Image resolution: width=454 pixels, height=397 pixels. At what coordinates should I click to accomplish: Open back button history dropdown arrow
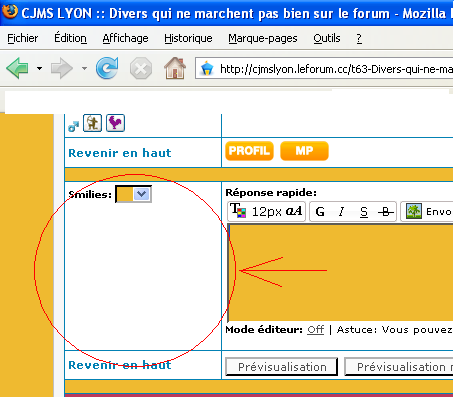click(39, 69)
